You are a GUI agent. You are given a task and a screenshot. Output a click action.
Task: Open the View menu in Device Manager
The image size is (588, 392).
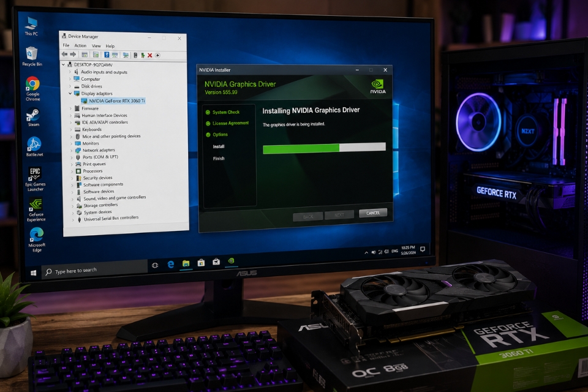pyautogui.click(x=96, y=46)
